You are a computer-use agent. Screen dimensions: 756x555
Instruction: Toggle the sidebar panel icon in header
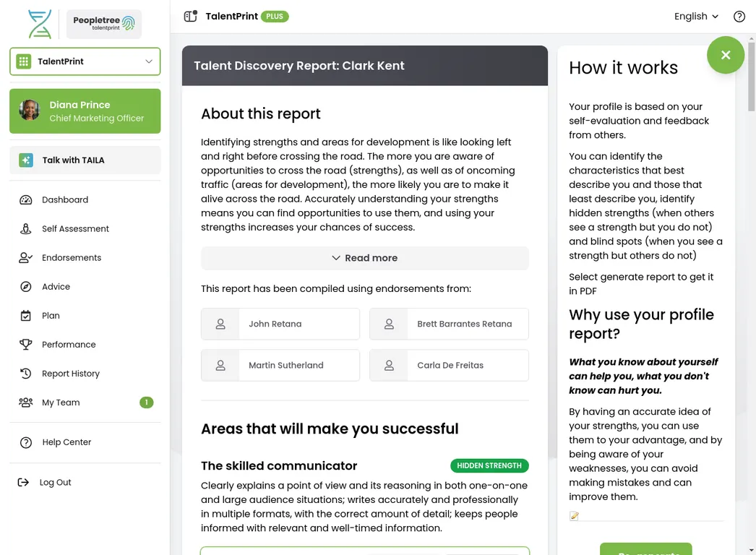pyautogui.click(x=191, y=16)
